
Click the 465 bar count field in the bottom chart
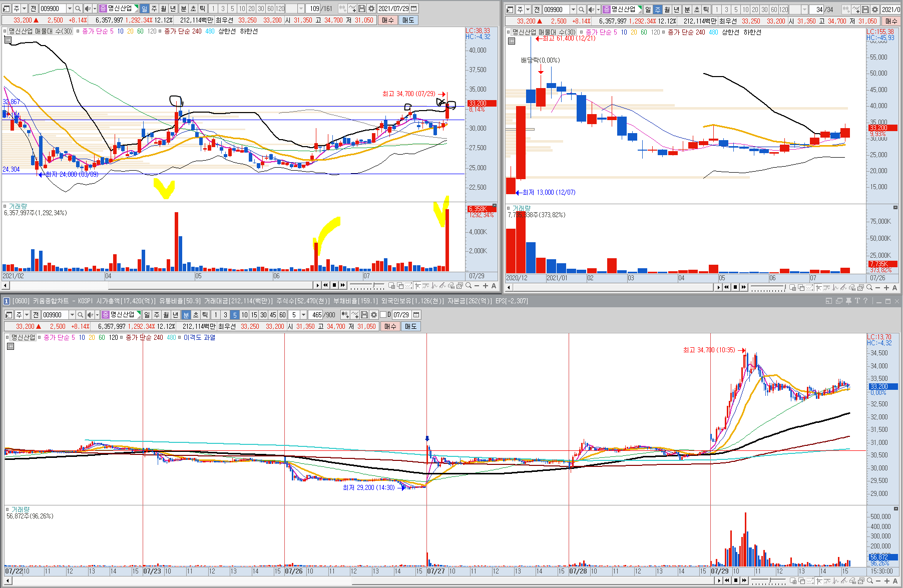pyautogui.click(x=316, y=315)
